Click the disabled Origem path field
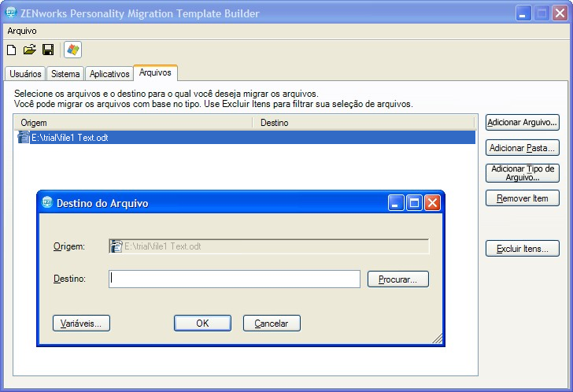The width and height of the screenshot is (573, 392). (269, 246)
